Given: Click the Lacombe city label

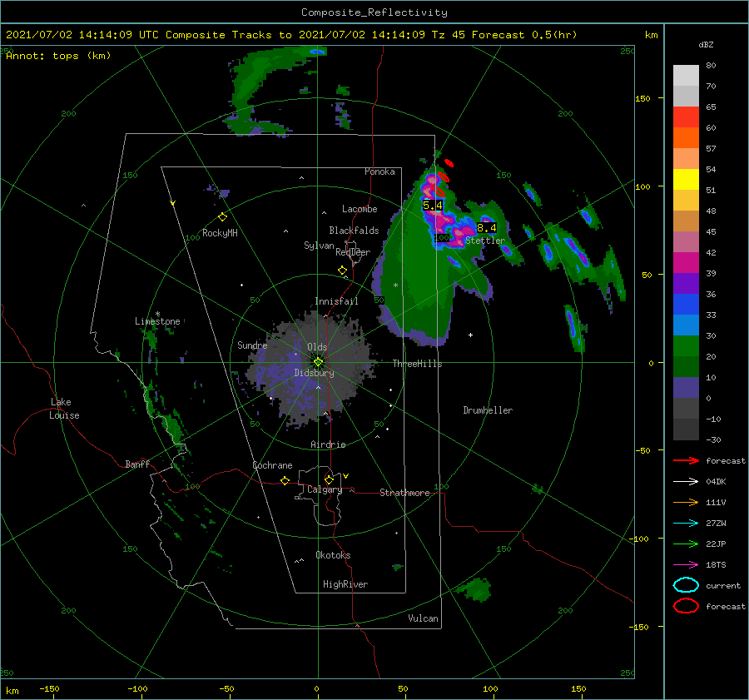Looking at the screenshot, I should pyautogui.click(x=360, y=209).
